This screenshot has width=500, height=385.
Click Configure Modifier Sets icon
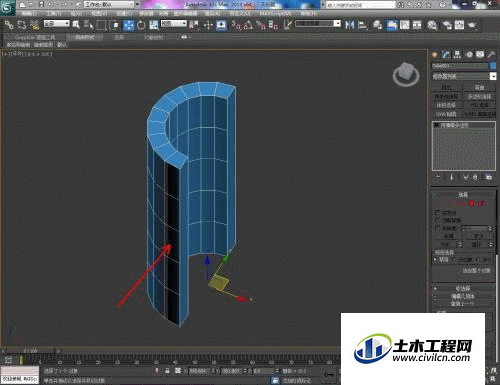tap(489, 177)
